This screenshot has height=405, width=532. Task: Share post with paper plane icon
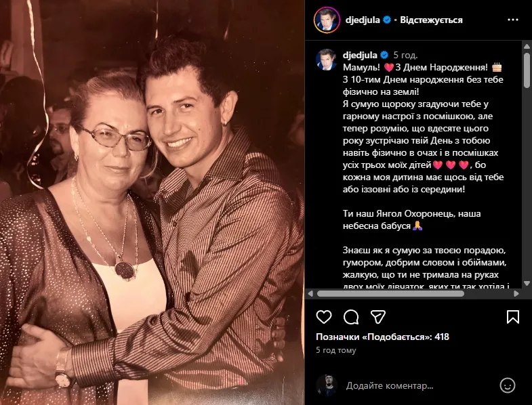(x=378, y=317)
